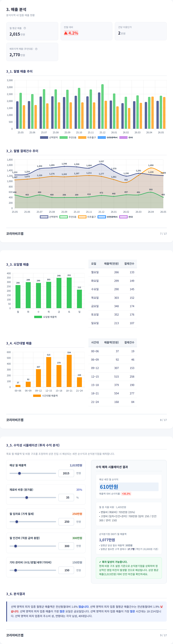This screenshot has width=173, height=644.
Task: Click the 월 임차료 input showing 250
Action: point(66,522)
